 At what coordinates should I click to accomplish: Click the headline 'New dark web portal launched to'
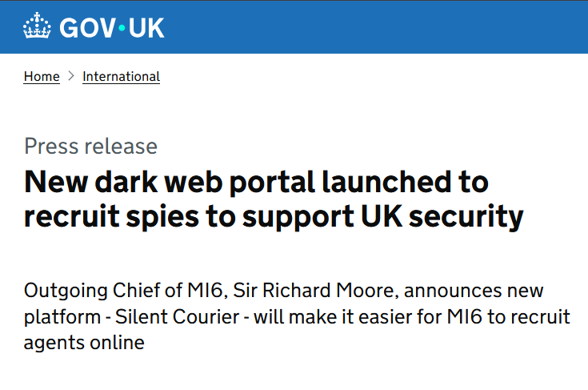click(256, 183)
